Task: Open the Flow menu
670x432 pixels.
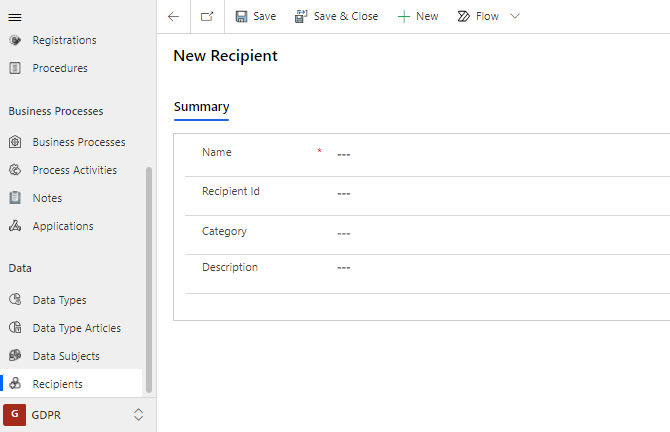Action: coord(478,17)
